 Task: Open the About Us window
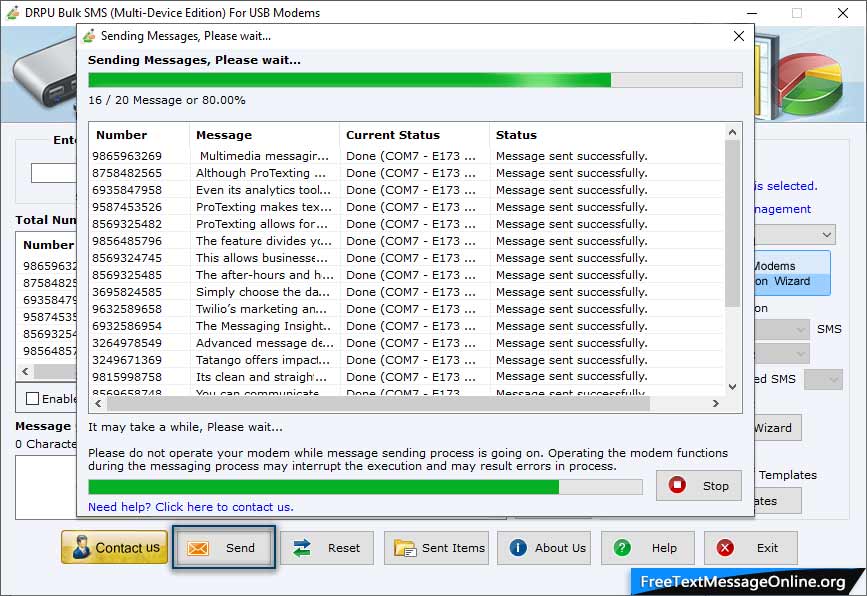[544, 548]
